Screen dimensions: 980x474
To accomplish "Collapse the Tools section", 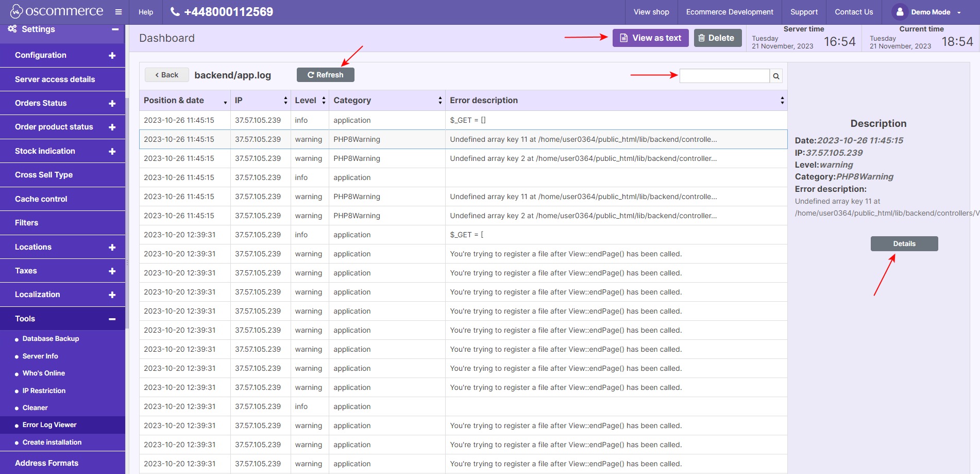I will [111, 319].
